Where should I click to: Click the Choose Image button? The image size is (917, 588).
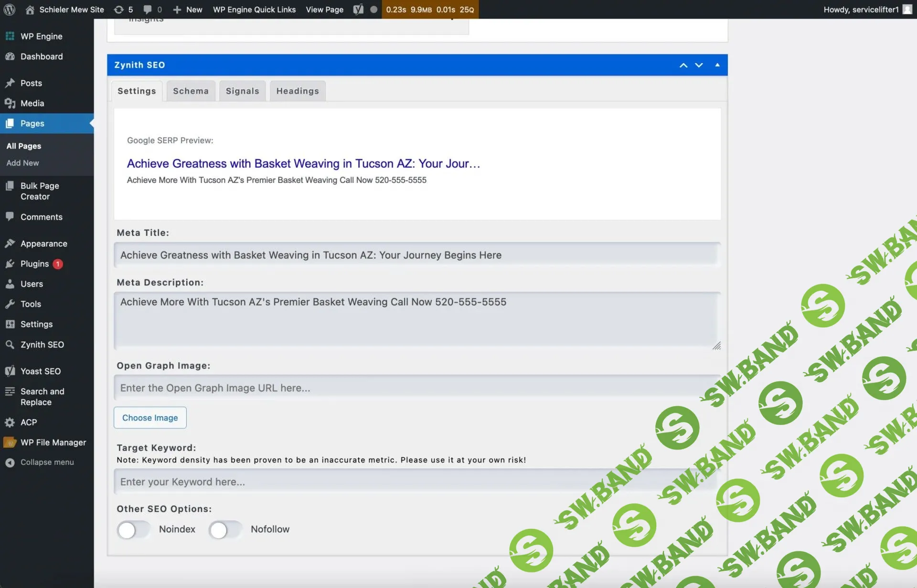[150, 418]
